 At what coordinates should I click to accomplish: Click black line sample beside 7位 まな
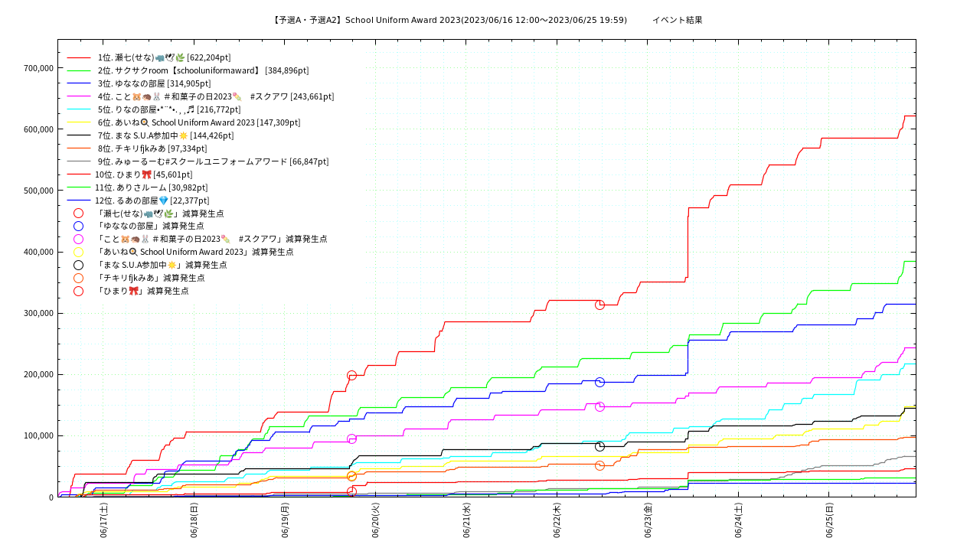[79, 135]
